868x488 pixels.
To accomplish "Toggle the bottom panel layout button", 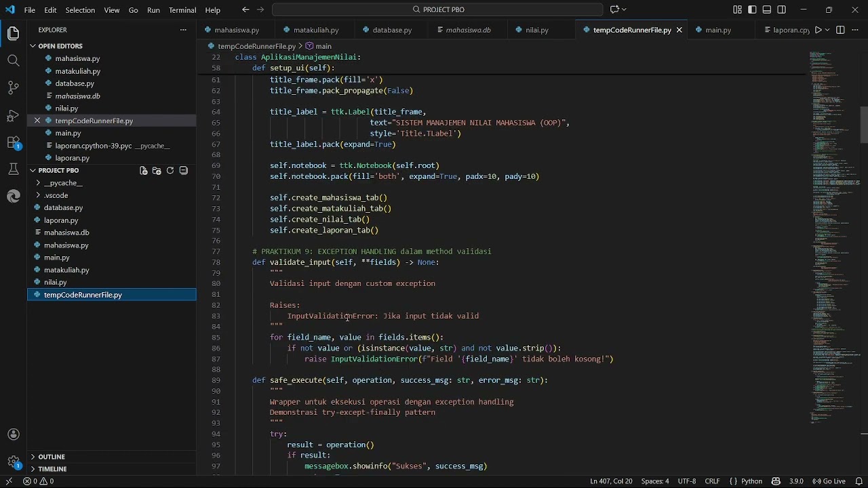I will point(767,10).
